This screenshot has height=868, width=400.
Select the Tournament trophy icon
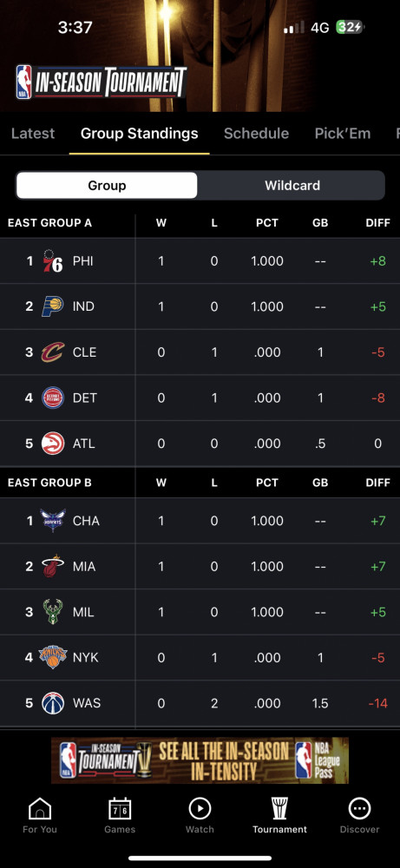click(279, 809)
